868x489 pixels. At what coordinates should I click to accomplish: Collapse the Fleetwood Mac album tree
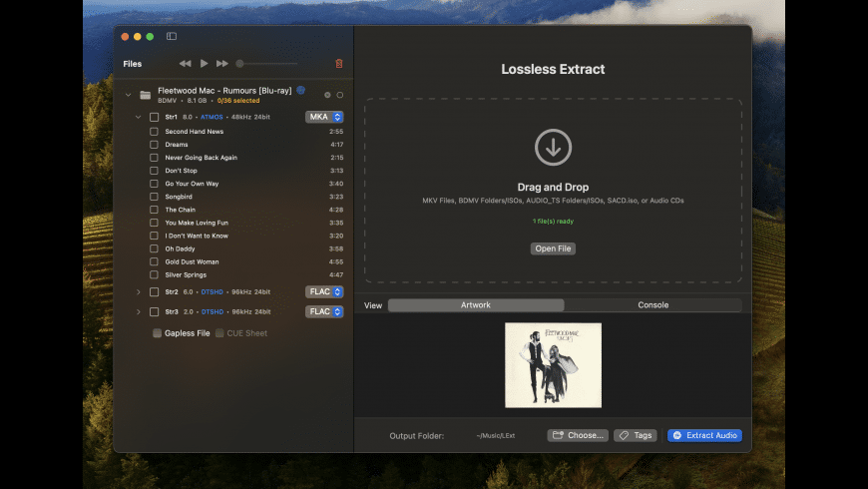128,95
